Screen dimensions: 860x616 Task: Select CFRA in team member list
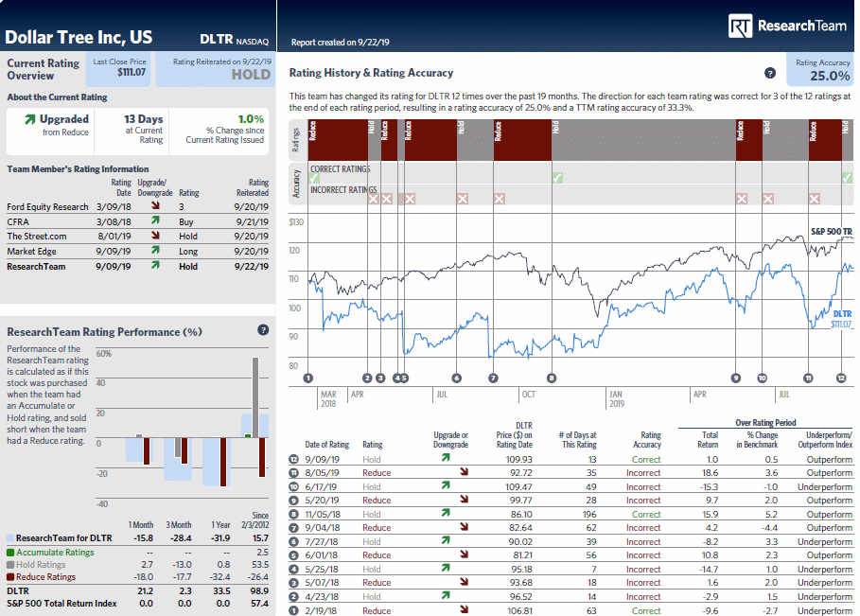point(18,222)
